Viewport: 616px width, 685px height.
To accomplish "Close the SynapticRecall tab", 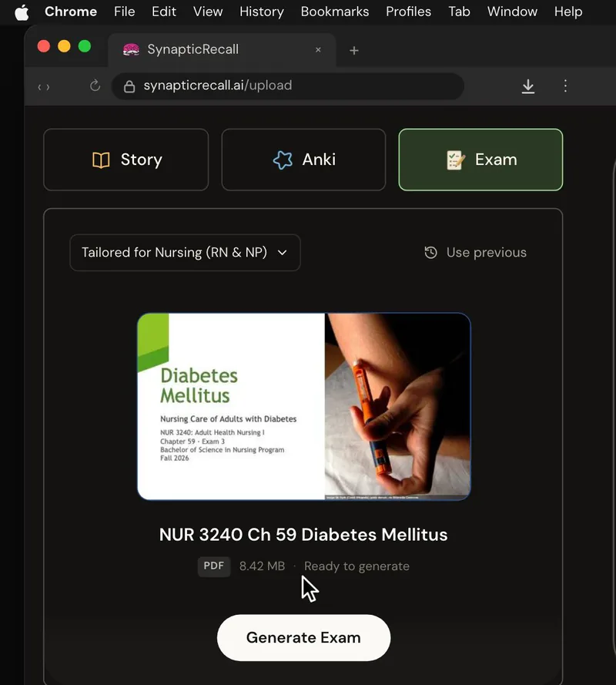I will (x=318, y=50).
